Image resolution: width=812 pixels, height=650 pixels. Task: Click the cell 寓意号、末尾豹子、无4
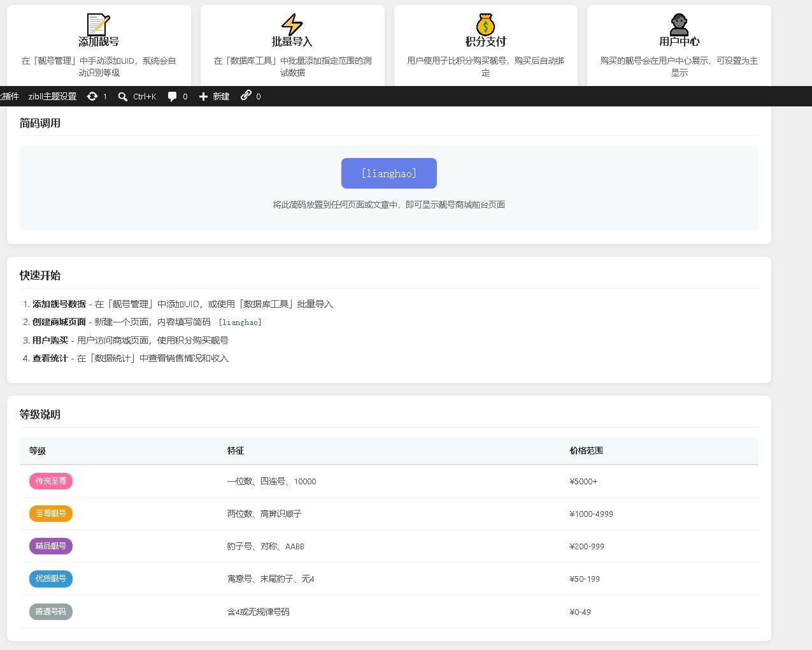(271, 579)
